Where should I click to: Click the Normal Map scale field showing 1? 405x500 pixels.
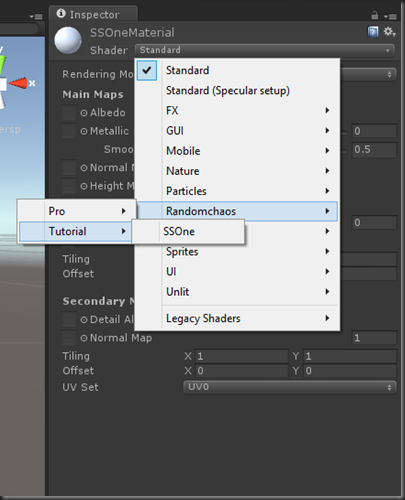click(x=374, y=338)
